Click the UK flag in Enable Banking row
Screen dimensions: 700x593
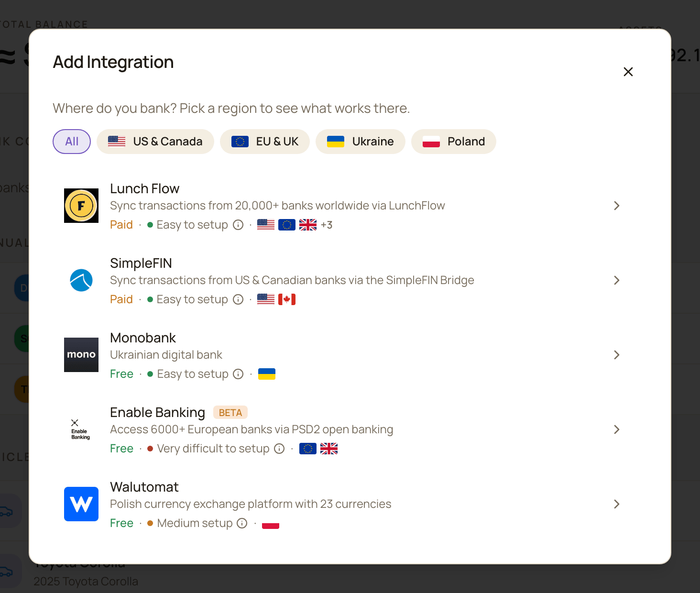(x=329, y=449)
